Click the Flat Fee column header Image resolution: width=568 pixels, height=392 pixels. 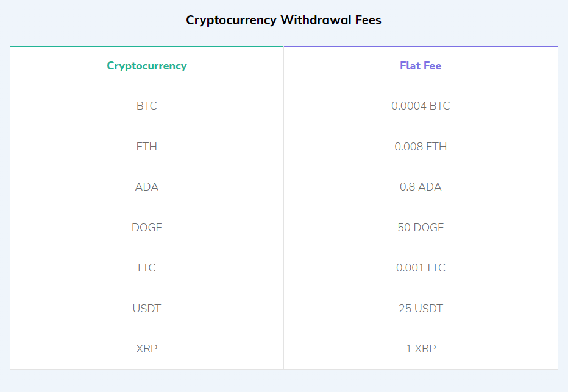point(421,66)
